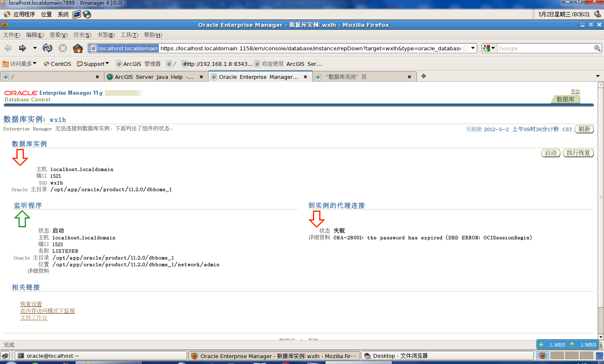Open the ArcGIS 管理器 bookmark

(x=138, y=64)
